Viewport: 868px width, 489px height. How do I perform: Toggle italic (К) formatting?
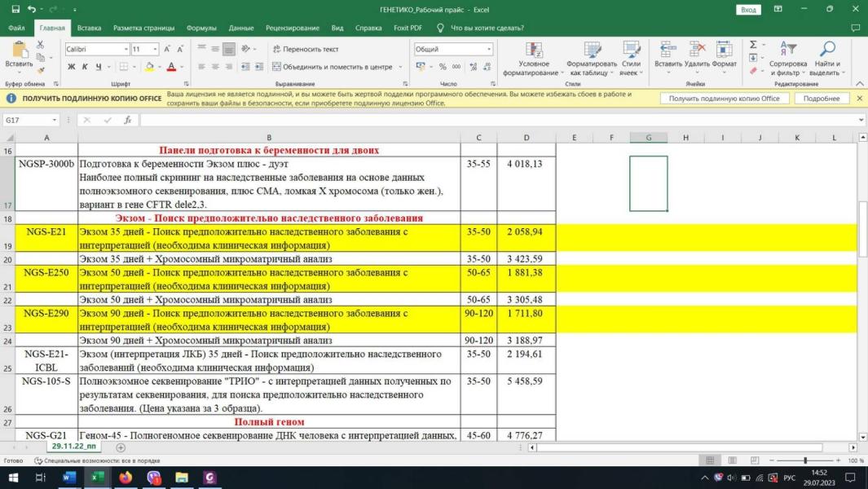pyautogui.click(x=85, y=67)
